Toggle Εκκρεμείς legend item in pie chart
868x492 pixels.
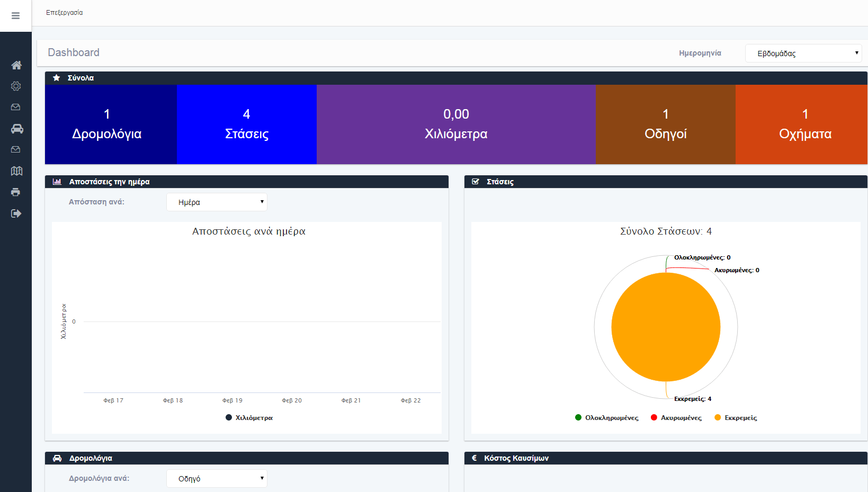(x=736, y=418)
